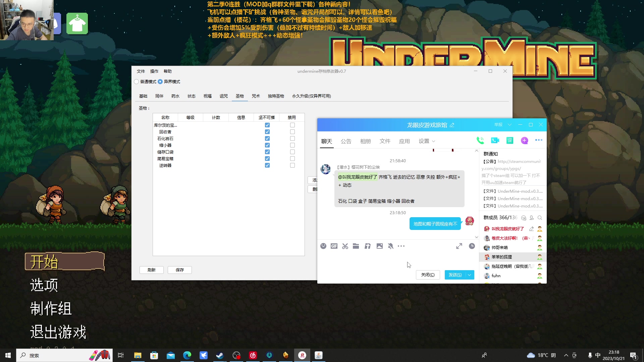Viewport: 644px width, 362px height.
Task: Insert a picture with the image icon
Action: click(x=380, y=246)
